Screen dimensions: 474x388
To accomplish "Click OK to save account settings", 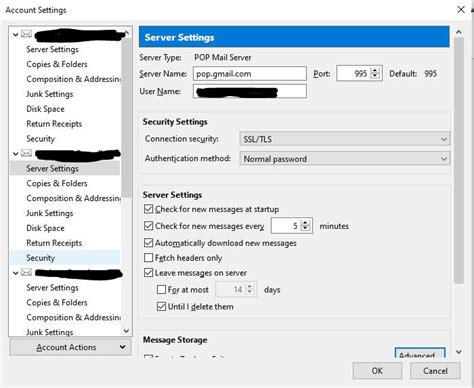I will point(377,371).
